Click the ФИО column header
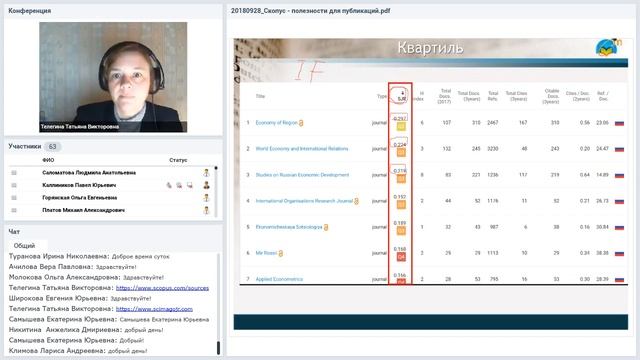640x360 pixels. click(x=48, y=160)
